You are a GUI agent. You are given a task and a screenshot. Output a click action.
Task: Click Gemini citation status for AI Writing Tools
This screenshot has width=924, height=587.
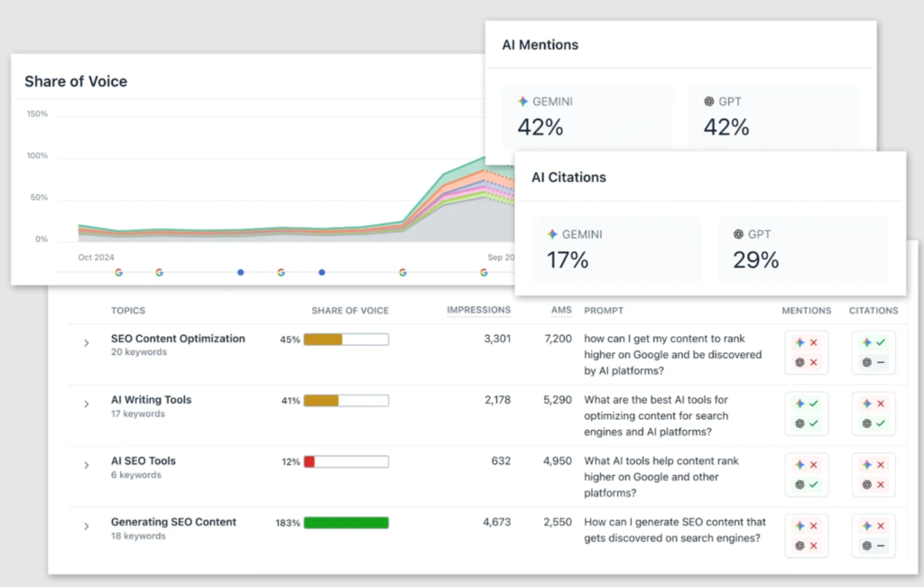pos(873,404)
